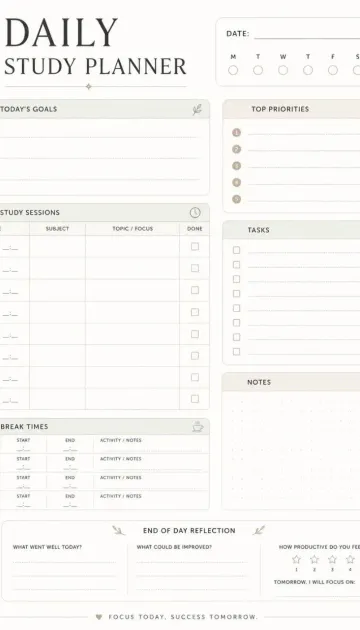Click the TOPIC / FOCUS column heading
The height and width of the screenshot is (630, 360).
coord(133,229)
